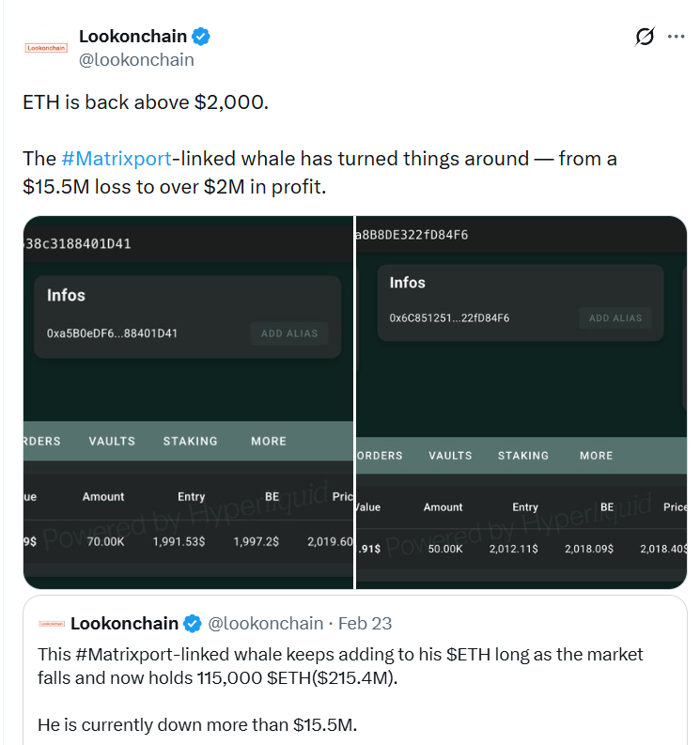Viewport: 700px width, 745px height.
Task: Click the verified badge in the quoted tweet
Action: click(x=193, y=623)
